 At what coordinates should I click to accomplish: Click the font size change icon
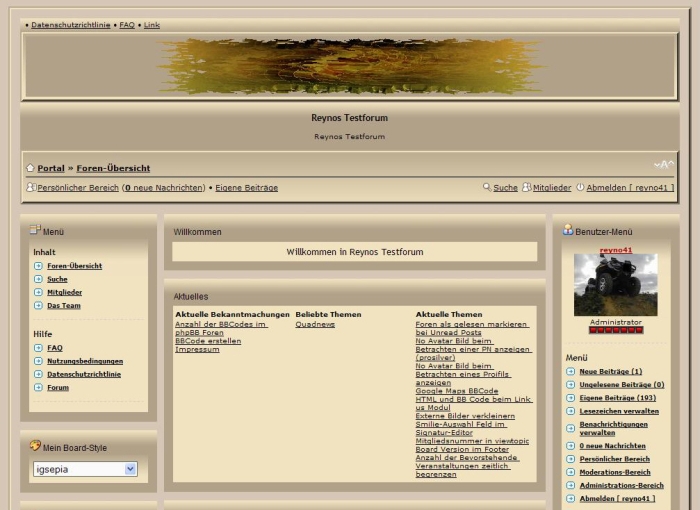coord(664,165)
